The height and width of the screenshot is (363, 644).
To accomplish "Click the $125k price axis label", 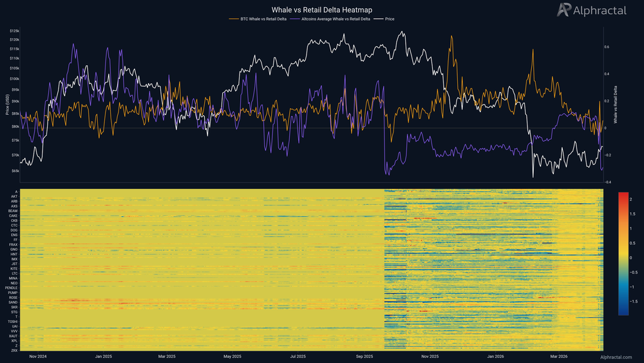I will [x=14, y=31].
